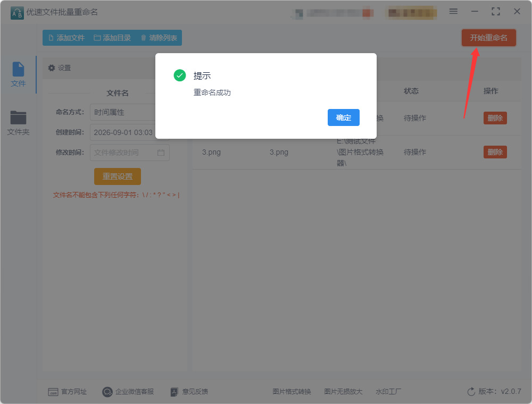Click the app logo icon in title bar

point(18,13)
